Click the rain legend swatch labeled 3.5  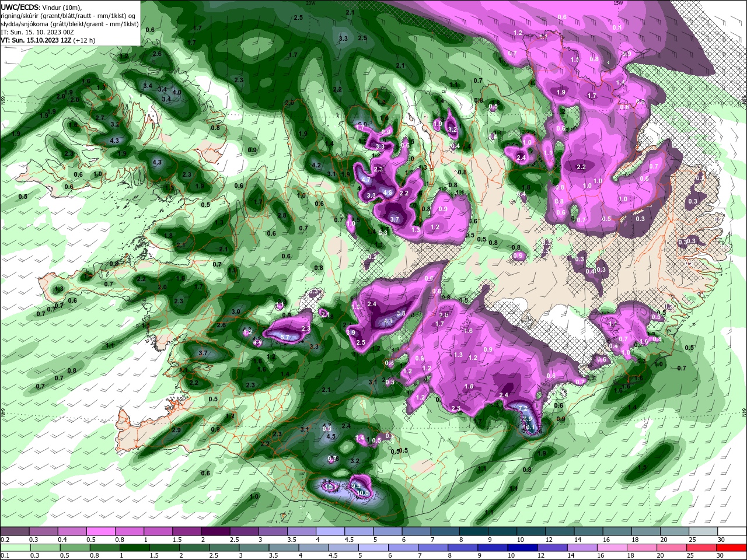pos(284,548)
